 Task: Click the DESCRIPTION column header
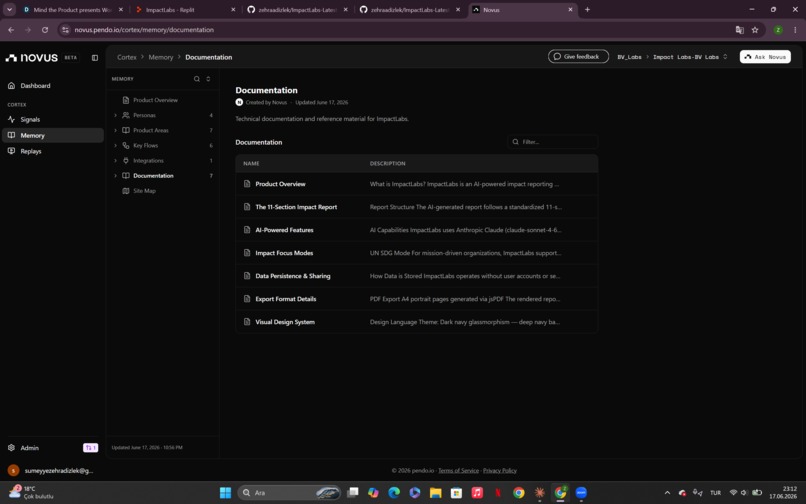388,164
